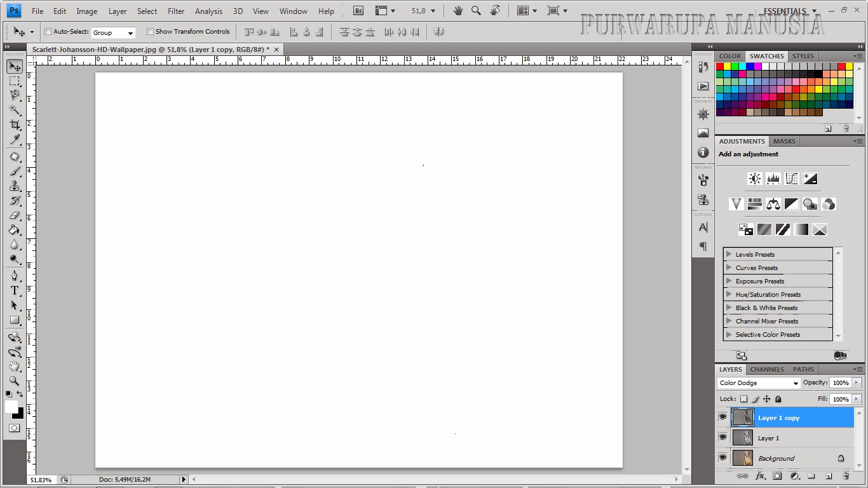Image resolution: width=868 pixels, height=488 pixels.
Task: Switch to the Masks tab
Action: pos(784,141)
